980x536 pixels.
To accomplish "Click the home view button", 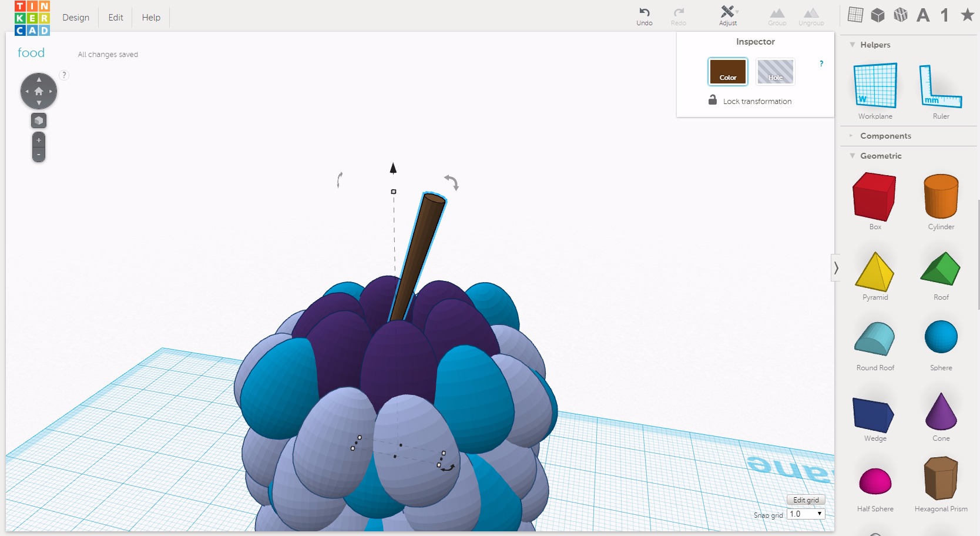I will tap(39, 91).
